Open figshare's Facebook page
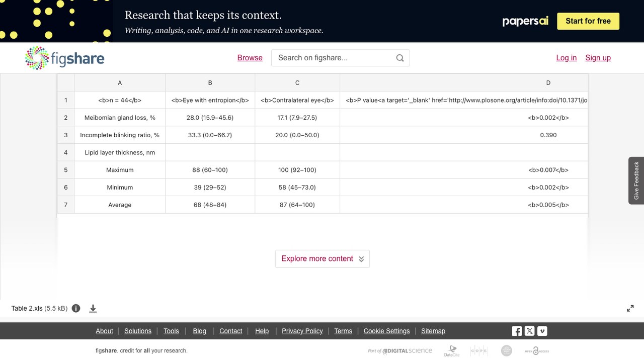 pos(517,331)
